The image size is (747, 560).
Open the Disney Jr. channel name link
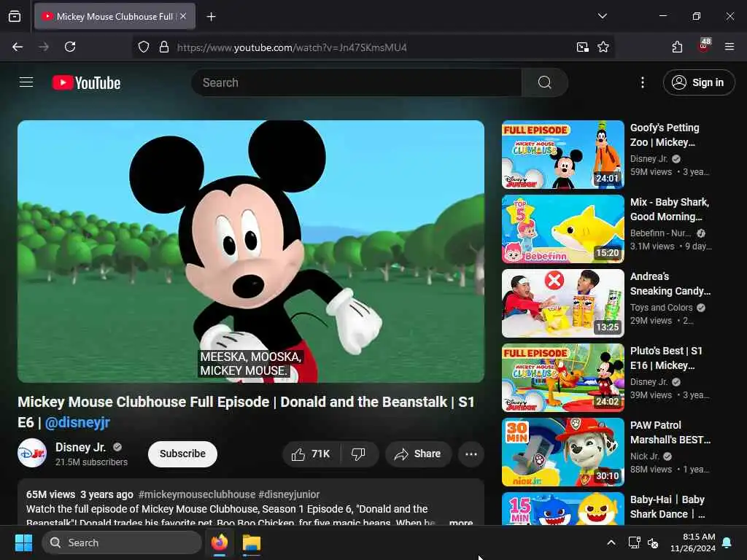click(x=80, y=447)
